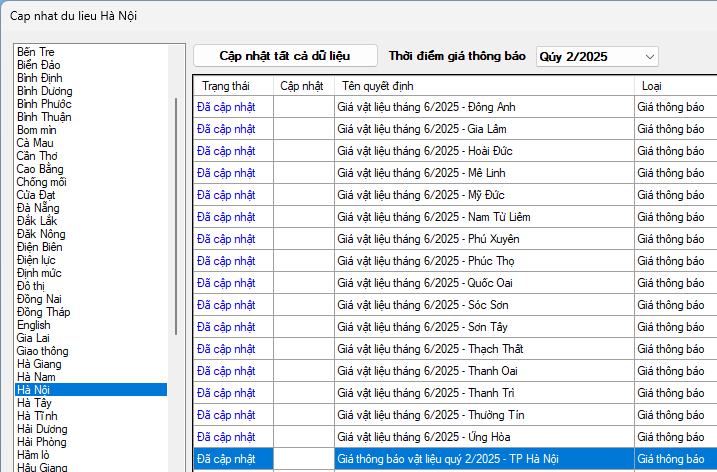This screenshot has height=472, width=717.
Task: Pick Hải Phòng from the province list
Action: (41, 441)
